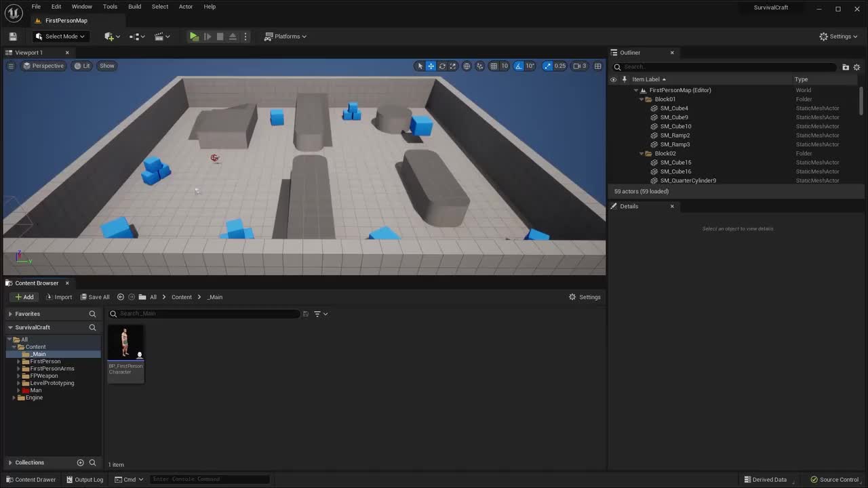This screenshot has width=868, height=488.
Task: Expand the Favorites section
Action: tap(10, 314)
